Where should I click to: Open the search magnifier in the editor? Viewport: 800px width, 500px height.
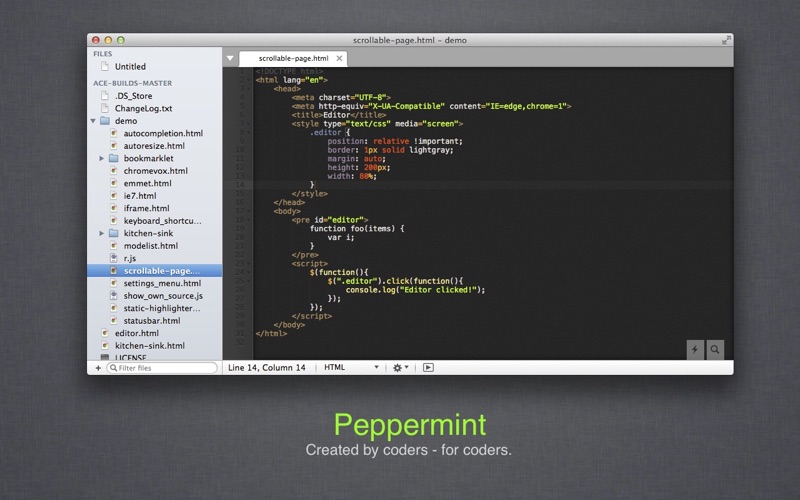[715, 349]
